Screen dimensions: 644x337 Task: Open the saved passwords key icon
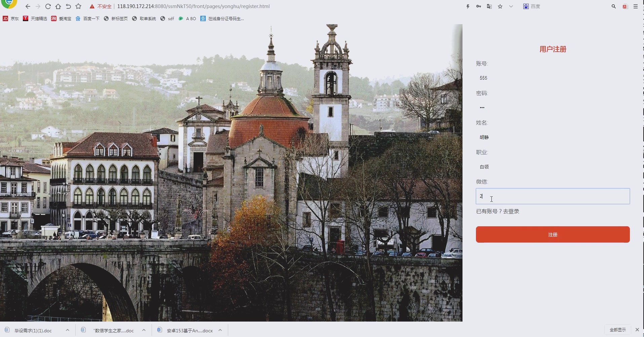click(x=479, y=6)
